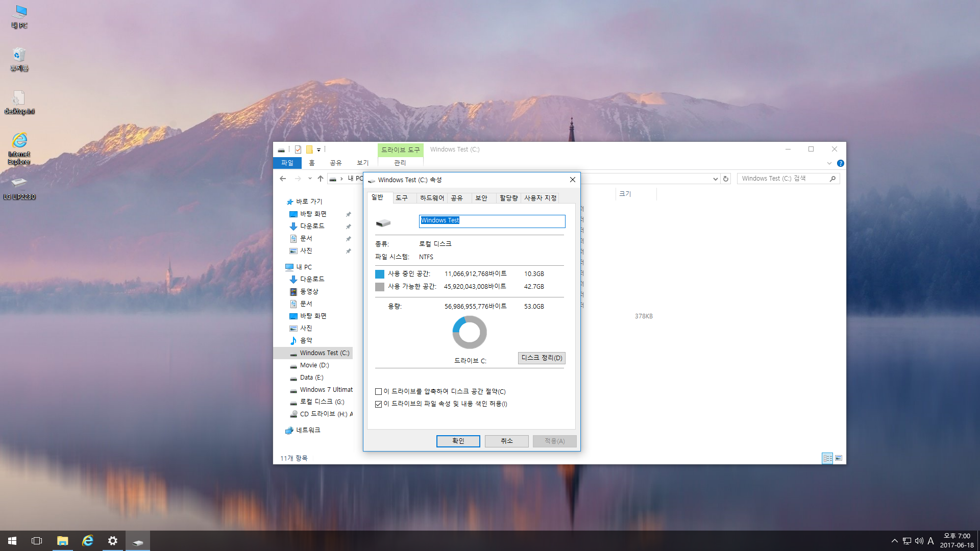Click the gray free-space color box
Screen dimensions: 980x551
pyautogui.click(x=380, y=287)
